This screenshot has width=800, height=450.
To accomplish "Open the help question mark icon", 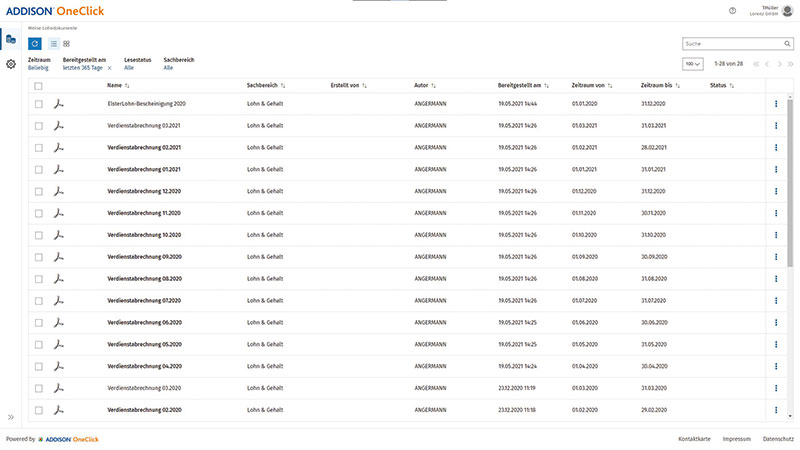I will click(732, 10).
